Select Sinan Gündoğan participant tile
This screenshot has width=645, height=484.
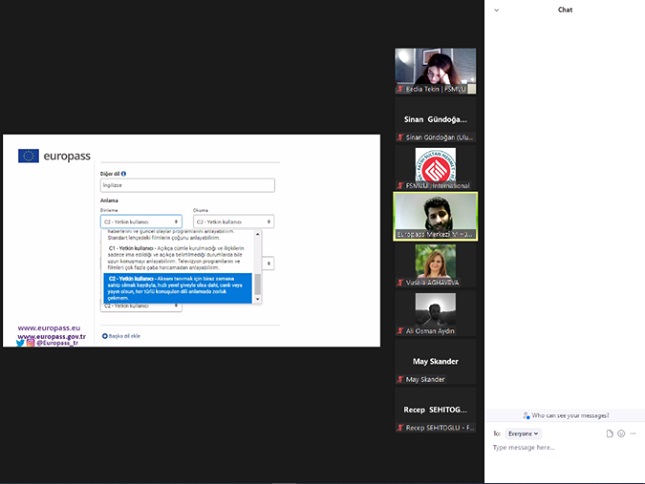435,119
